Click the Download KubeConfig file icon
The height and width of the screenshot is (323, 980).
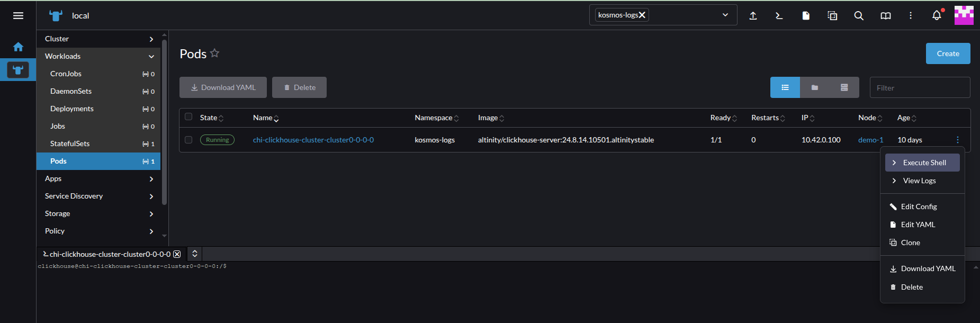[x=806, y=16]
